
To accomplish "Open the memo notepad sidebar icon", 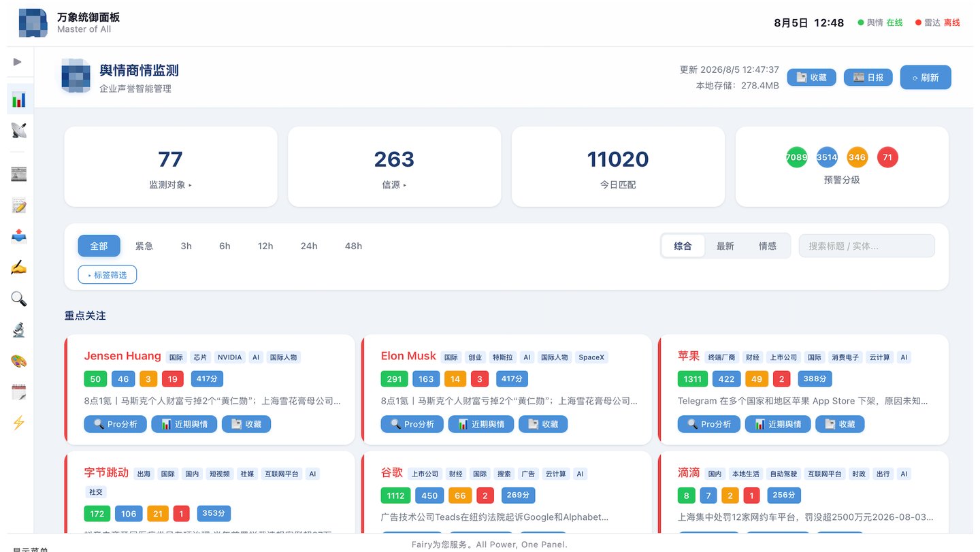I will pos(19,205).
